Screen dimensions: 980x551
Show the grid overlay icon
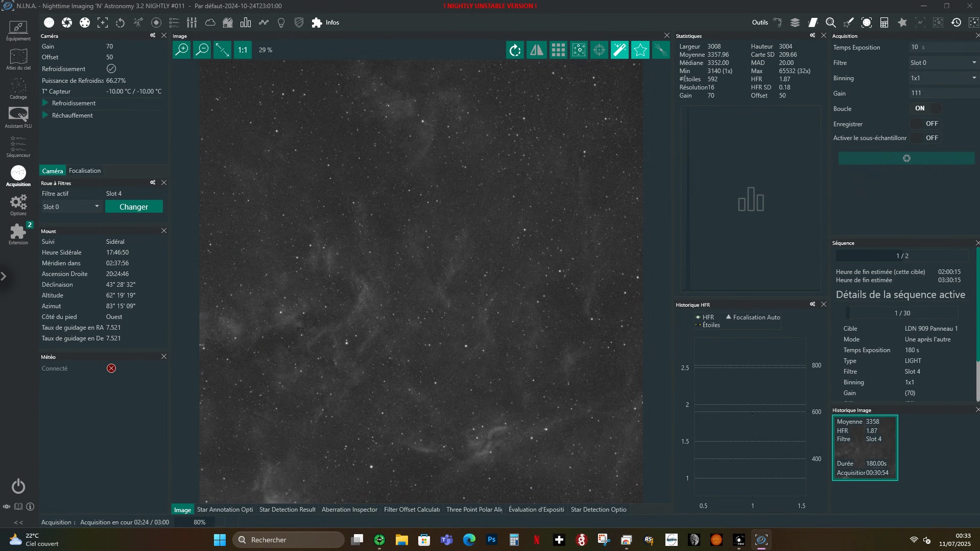click(558, 50)
